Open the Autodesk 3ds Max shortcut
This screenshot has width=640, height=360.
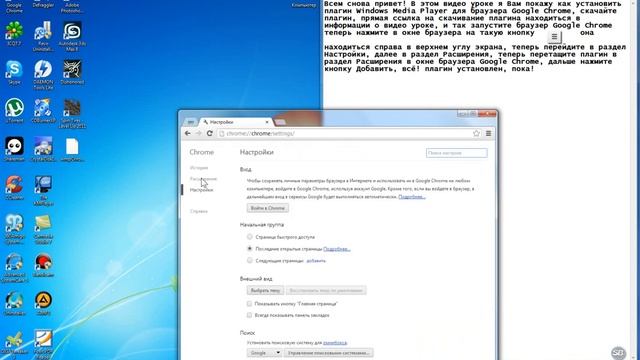click(72, 36)
